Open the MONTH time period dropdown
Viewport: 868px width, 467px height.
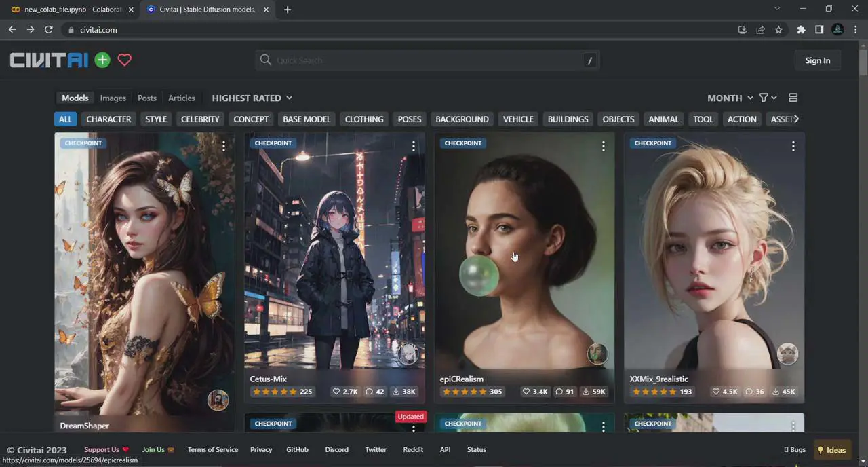tap(730, 98)
